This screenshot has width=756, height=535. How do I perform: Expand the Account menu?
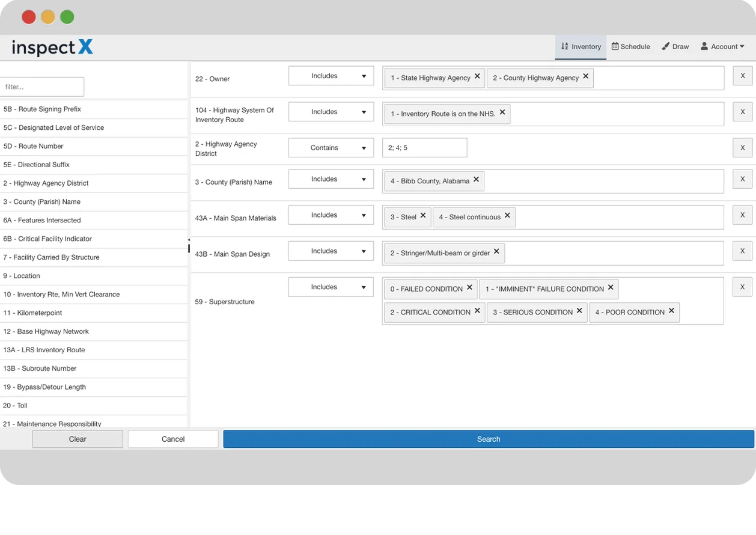(723, 46)
